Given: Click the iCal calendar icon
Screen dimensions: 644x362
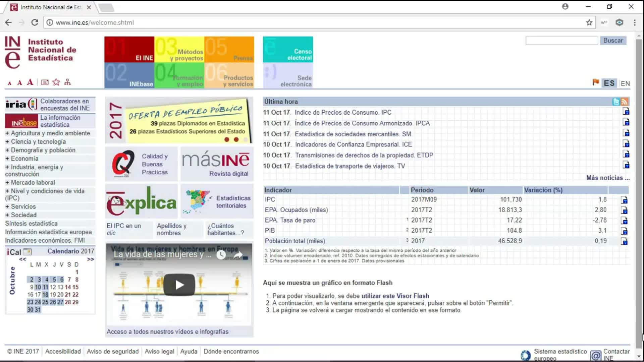Looking at the screenshot, I should (27, 252).
